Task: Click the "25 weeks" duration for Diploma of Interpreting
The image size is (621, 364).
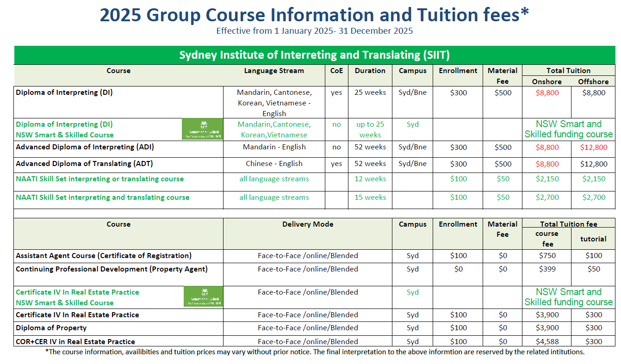Action: [x=370, y=93]
